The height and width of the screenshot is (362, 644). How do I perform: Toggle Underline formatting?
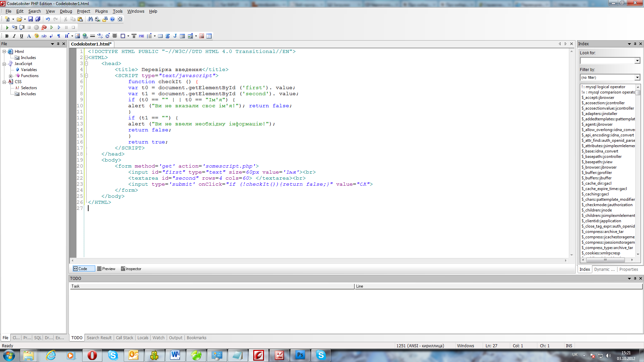[21, 36]
